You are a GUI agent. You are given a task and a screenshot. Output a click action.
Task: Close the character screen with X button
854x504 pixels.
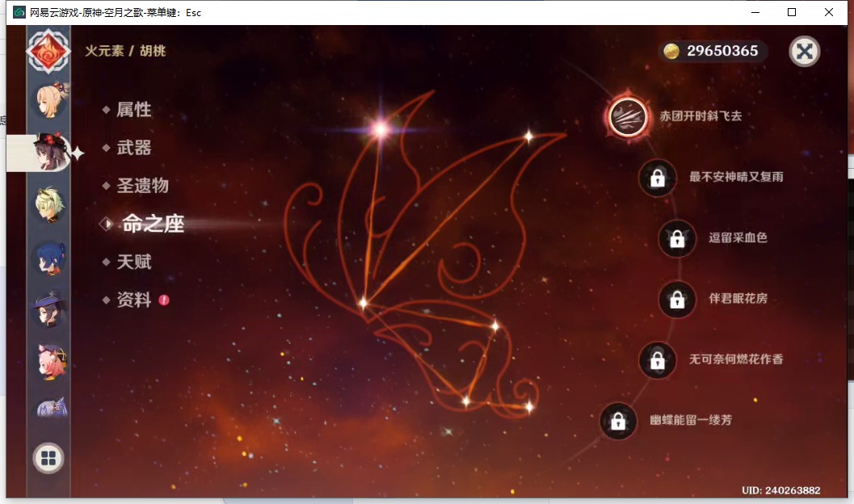point(805,52)
